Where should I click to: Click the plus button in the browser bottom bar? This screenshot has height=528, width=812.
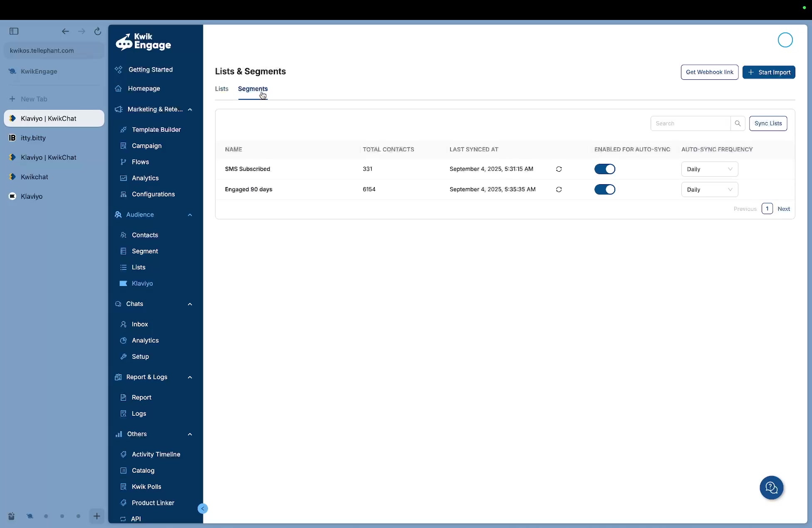click(97, 516)
